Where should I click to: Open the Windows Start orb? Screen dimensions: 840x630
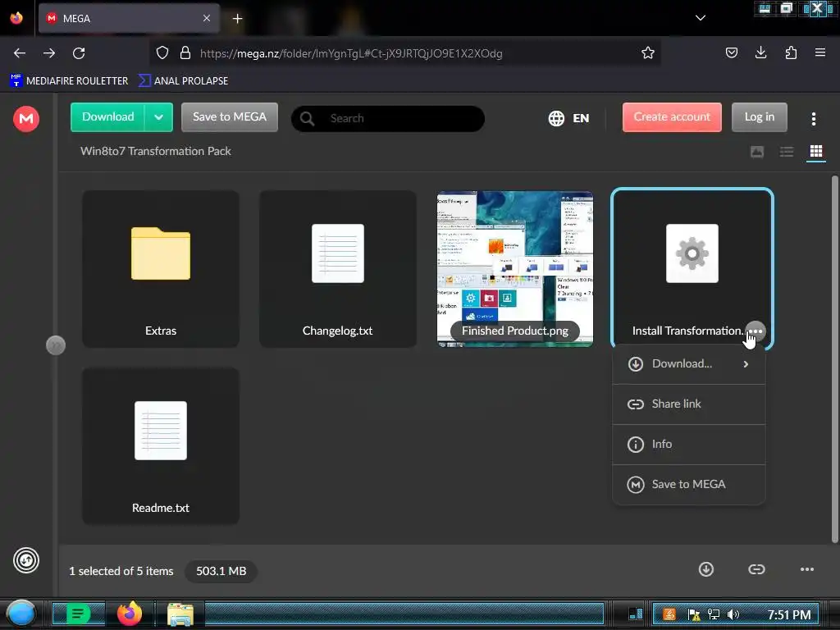click(x=21, y=614)
